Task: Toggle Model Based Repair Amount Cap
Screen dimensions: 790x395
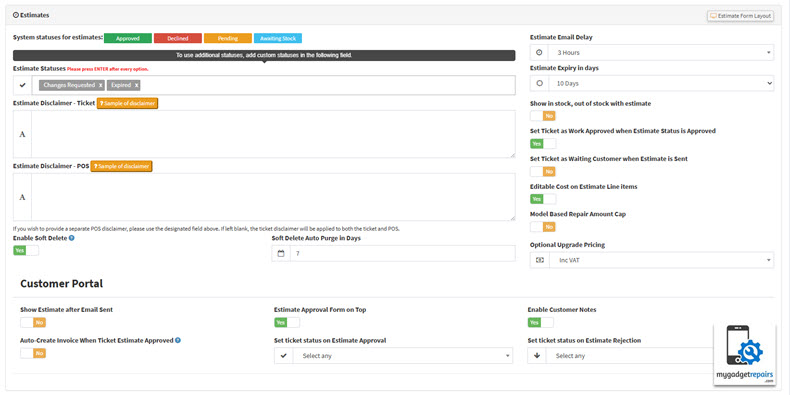Action: 543,227
